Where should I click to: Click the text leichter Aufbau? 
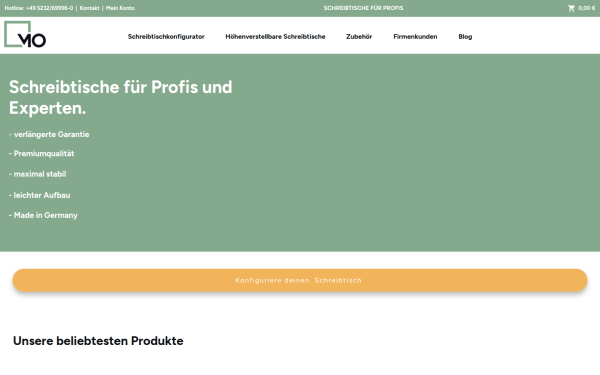click(x=42, y=195)
